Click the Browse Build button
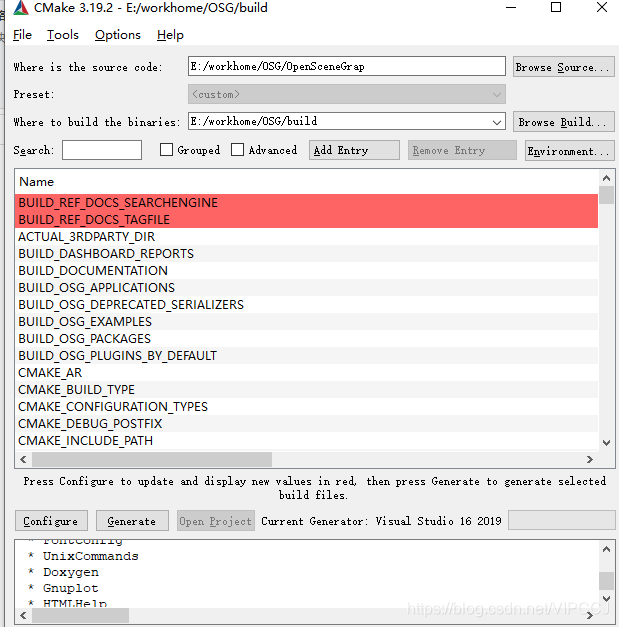 (563, 122)
